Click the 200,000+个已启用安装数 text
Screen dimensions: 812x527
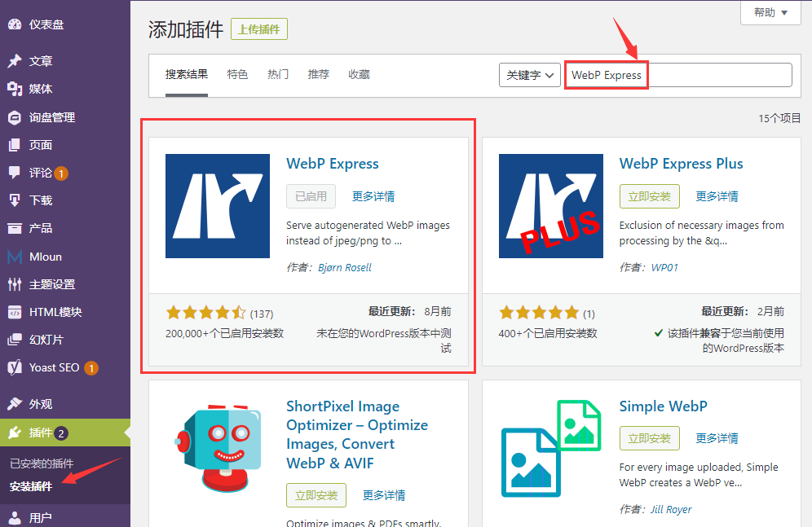225,334
